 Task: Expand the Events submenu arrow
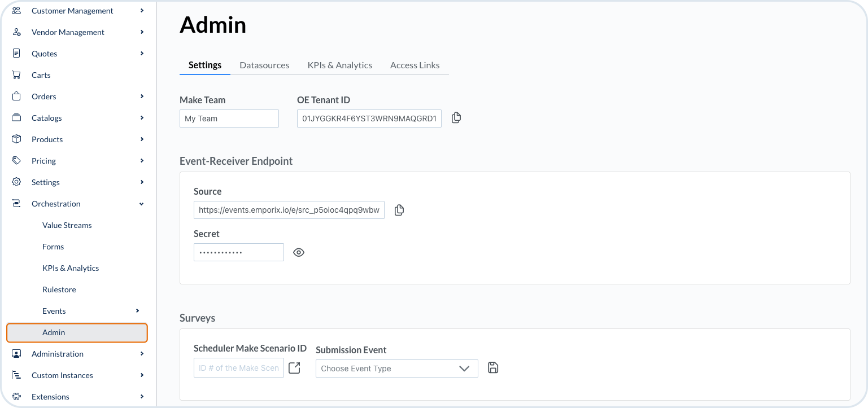click(x=137, y=311)
